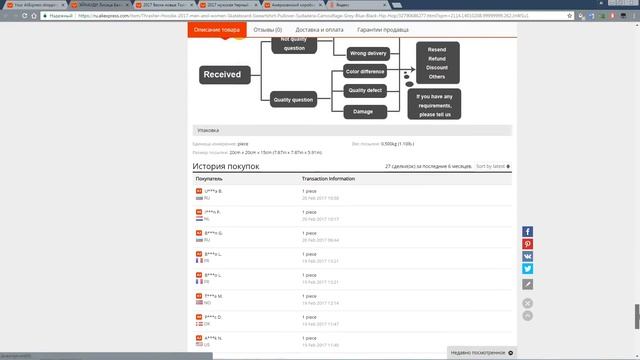Click buyer level badge in the US row
The width and height of the screenshot is (640, 360).
[199, 338]
